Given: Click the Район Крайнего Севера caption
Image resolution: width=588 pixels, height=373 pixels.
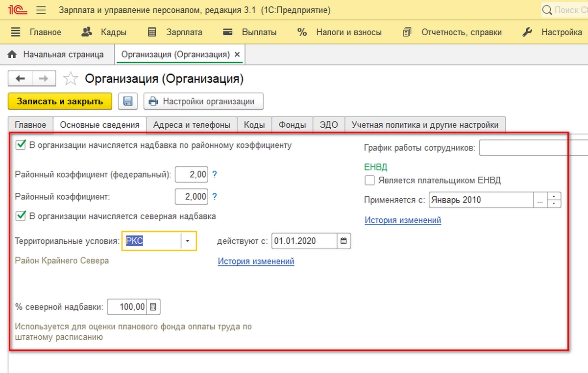Looking at the screenshot, I should tap(62, 260).
